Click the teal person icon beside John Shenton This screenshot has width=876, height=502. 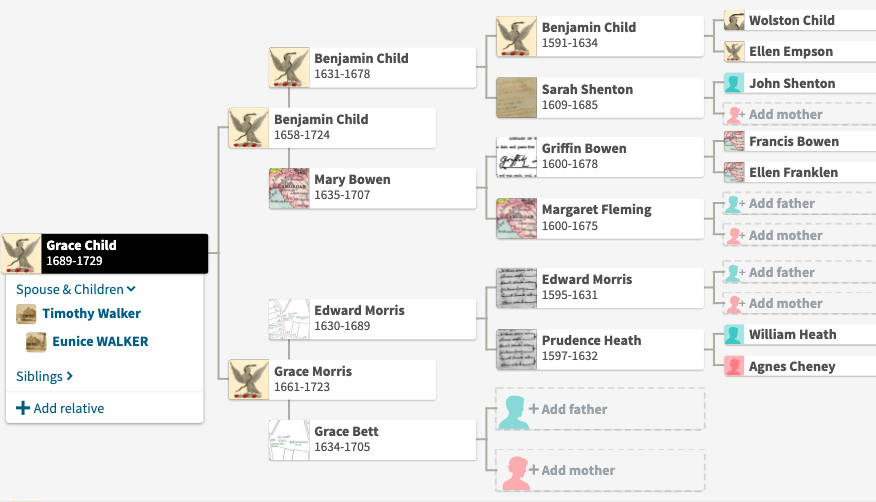pos(734,83)
